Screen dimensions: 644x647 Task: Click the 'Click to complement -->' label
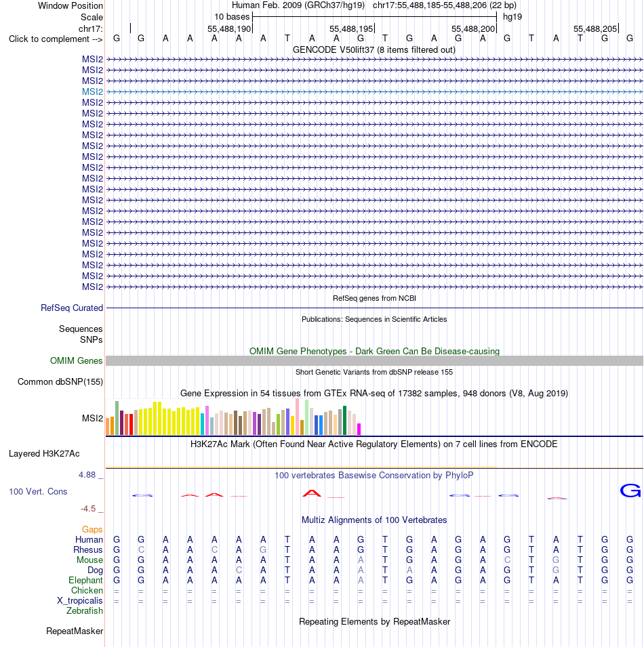(56, 39)
